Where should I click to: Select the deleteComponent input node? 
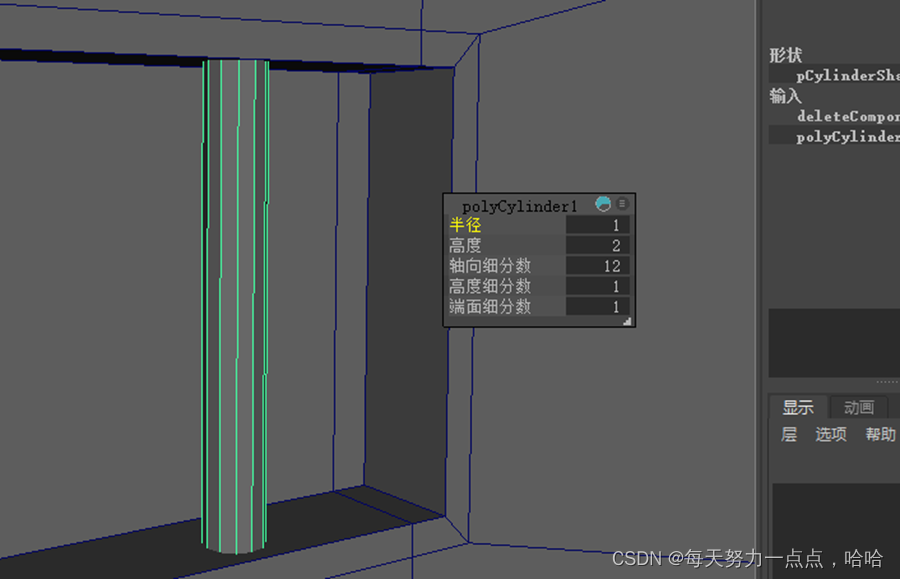[x=848, y=116]
